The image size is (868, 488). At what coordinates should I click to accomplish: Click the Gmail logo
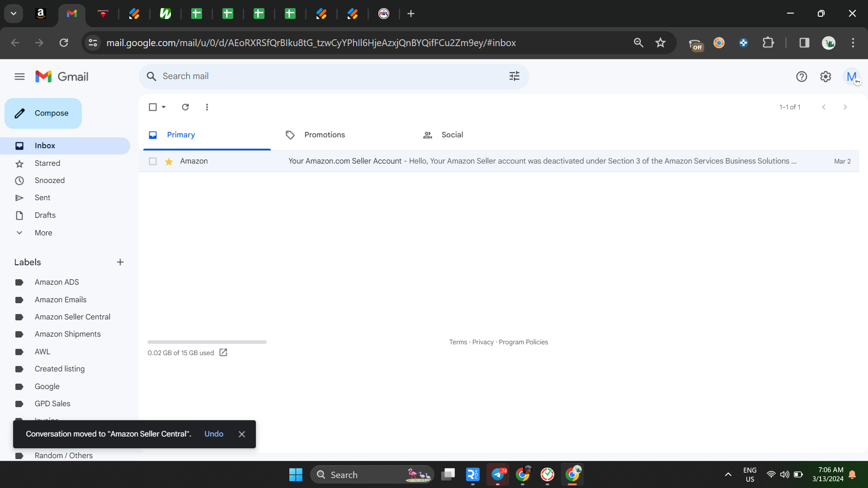tap(62, 77)
